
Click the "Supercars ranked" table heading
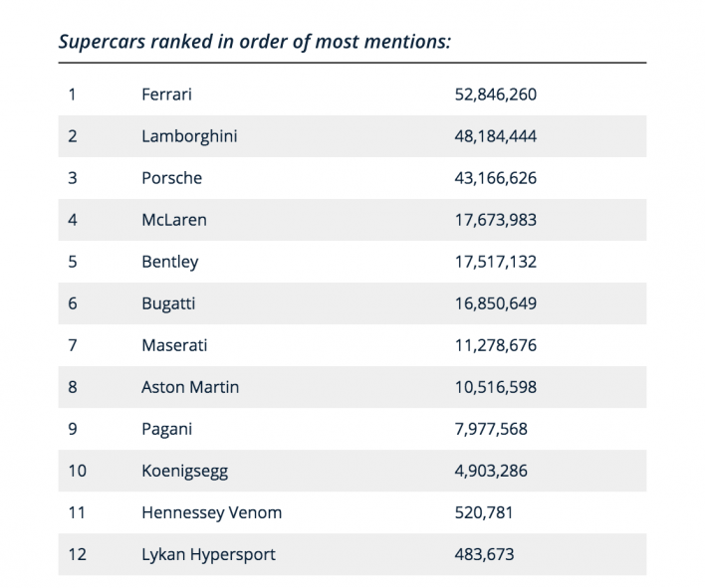[255, 42]
